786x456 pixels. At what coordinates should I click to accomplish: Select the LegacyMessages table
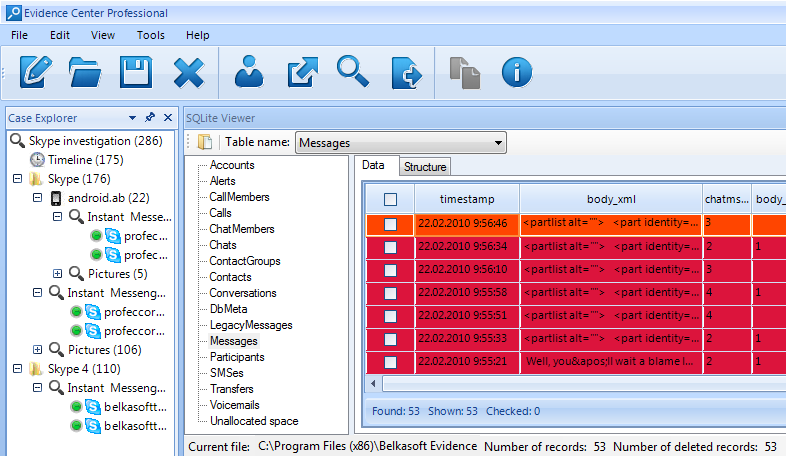pyautogui.click(x=251, y=325)
